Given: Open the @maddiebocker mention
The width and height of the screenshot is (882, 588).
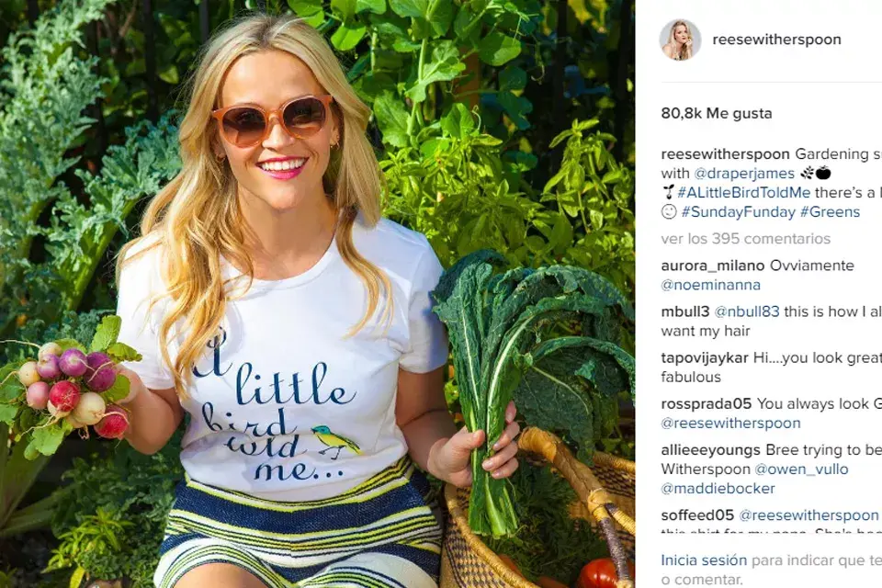Looking at the screenshot, I should [x=718, y=489].
